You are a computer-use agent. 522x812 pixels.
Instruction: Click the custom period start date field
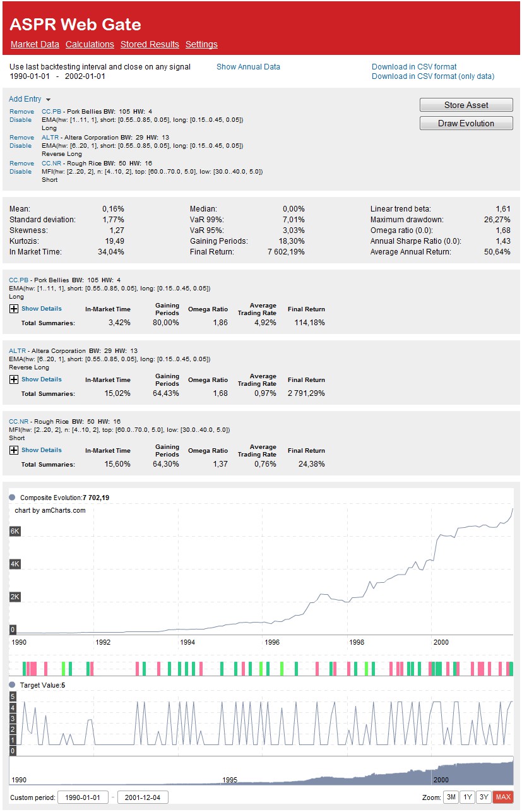[x=83, y=797]
